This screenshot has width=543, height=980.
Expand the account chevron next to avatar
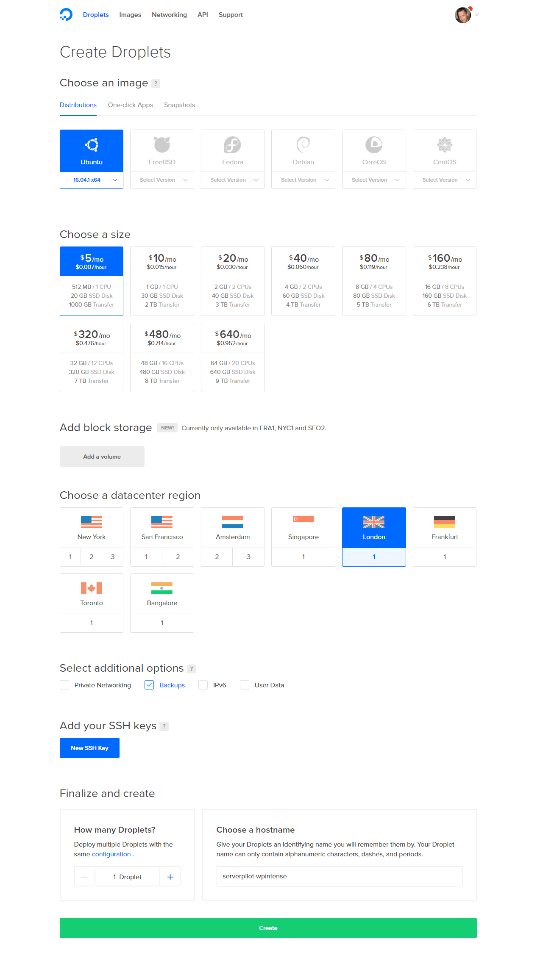(x=477, y=15)
